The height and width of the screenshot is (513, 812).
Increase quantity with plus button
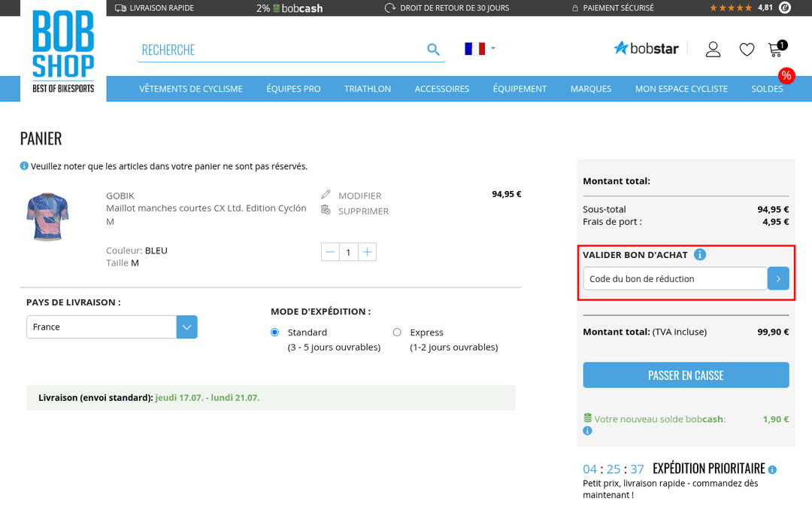coord(367,252)
